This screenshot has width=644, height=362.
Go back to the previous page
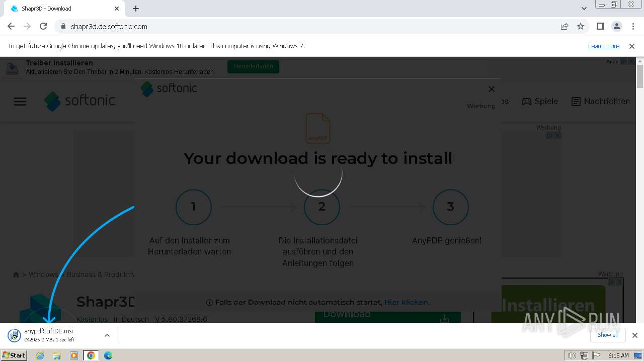point(11,26)
